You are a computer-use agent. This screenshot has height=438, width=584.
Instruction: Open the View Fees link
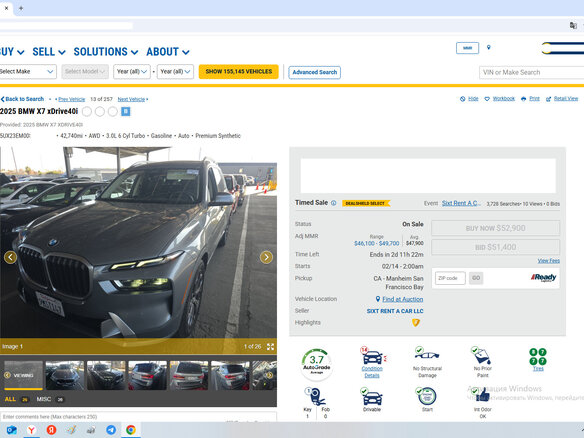pyautogui.click(x=549, y=261)
